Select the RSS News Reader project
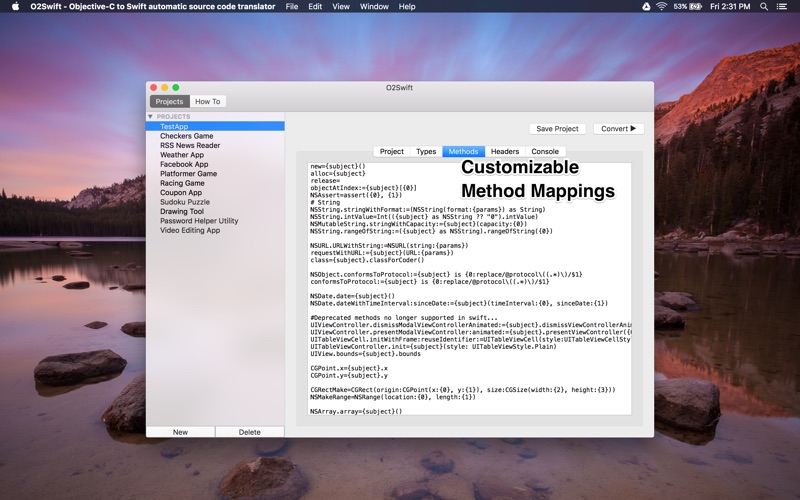Viewport: 800px width, 500px height. point(215,145)
